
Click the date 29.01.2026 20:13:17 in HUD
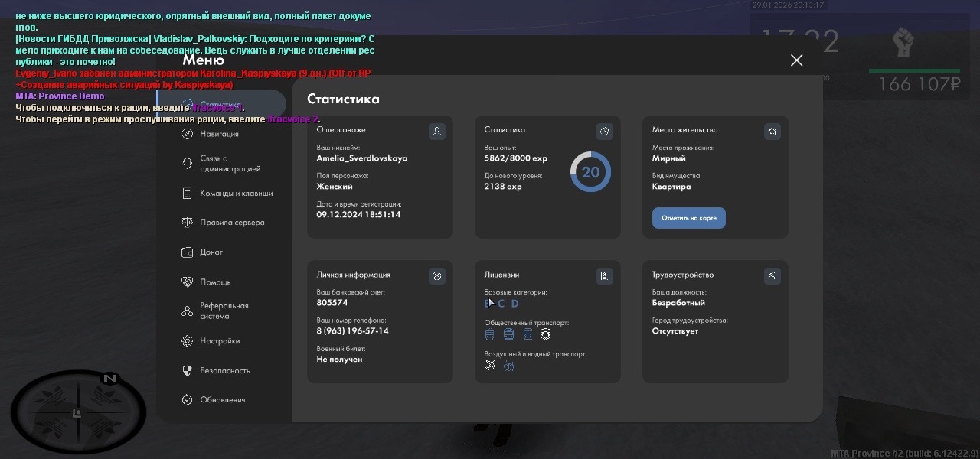[788, 5]
